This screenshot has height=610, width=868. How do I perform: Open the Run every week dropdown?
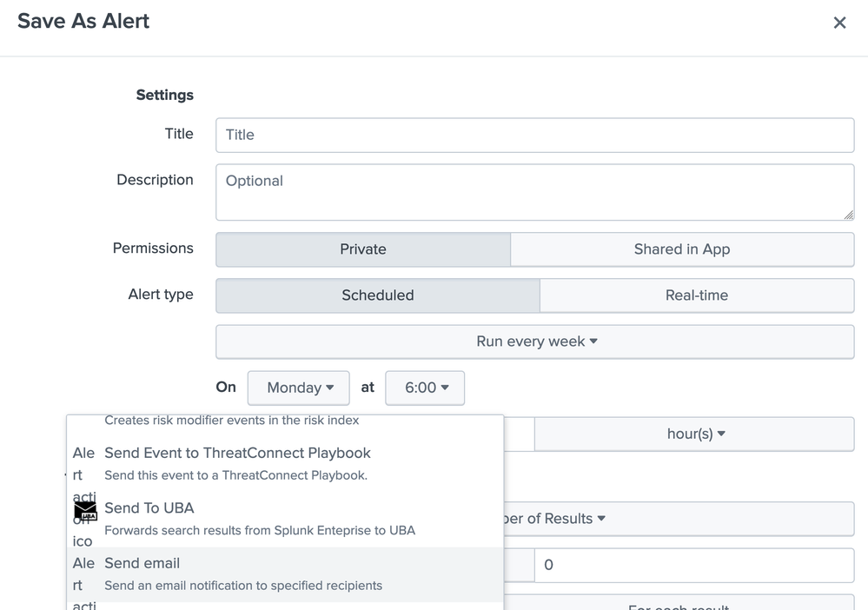535,341
